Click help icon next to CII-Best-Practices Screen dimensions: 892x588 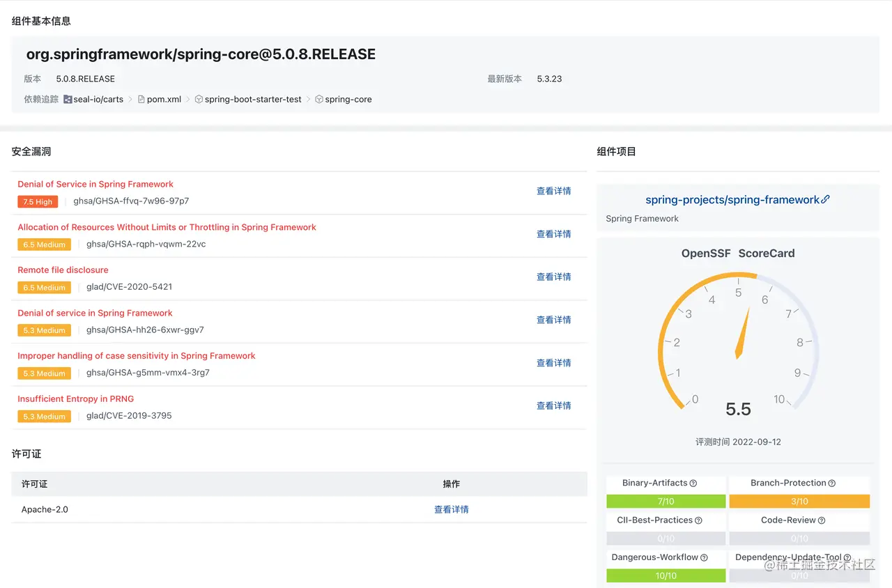coord(698,520)
